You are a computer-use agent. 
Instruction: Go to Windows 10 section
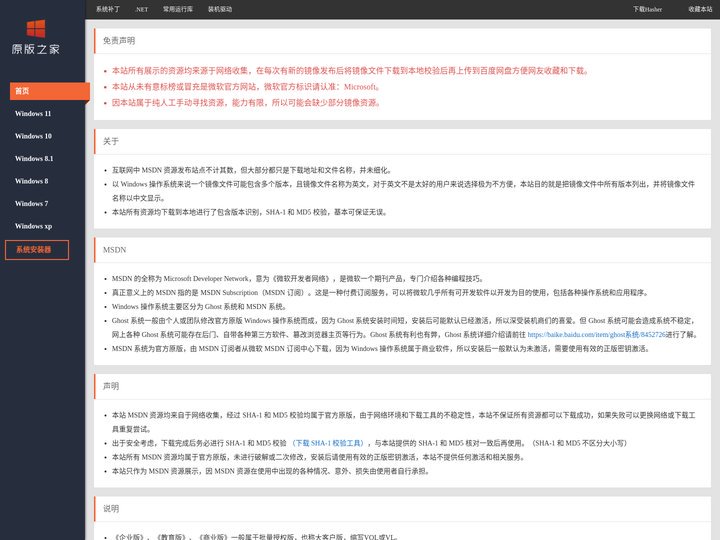[x=33, y=136]
